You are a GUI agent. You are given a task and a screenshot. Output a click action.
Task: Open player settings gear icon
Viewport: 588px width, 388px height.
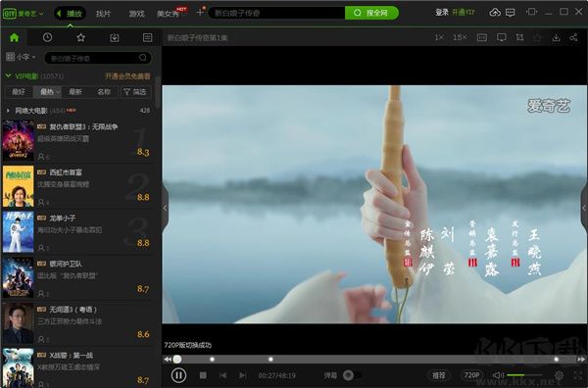[560, 375]
